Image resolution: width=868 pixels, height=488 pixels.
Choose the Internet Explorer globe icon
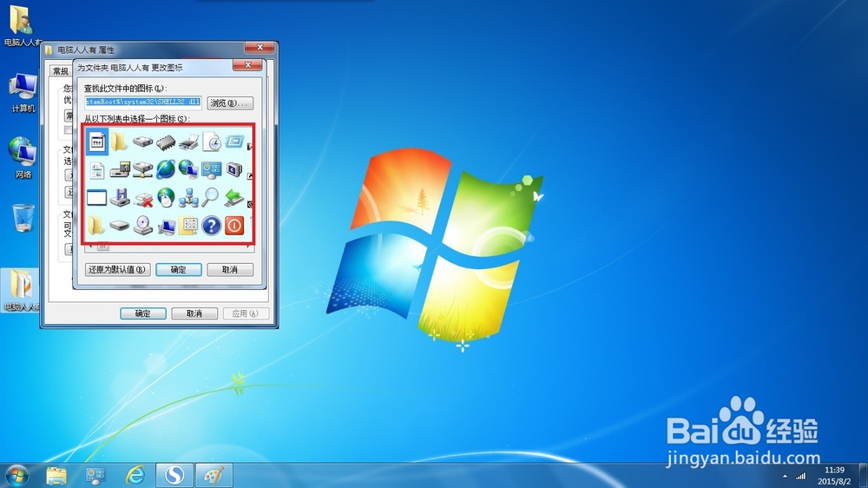pyautogui.click(x=166, y=169)
